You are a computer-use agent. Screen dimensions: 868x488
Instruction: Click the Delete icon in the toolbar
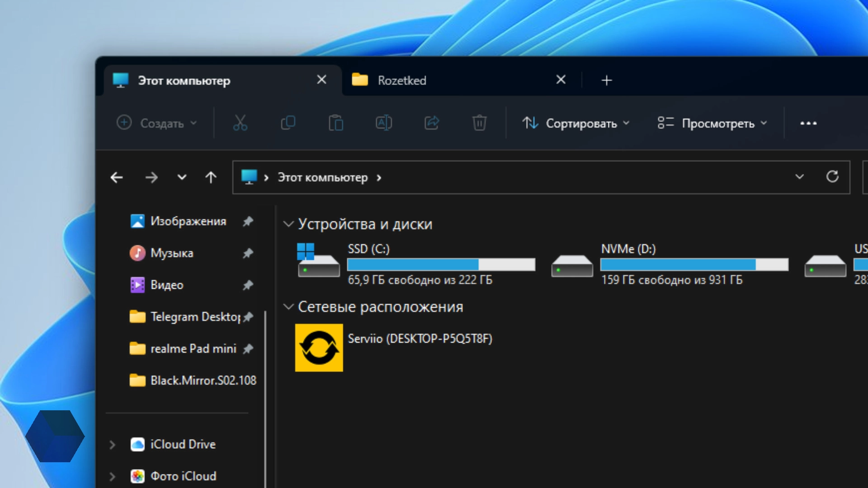point(480,123)
